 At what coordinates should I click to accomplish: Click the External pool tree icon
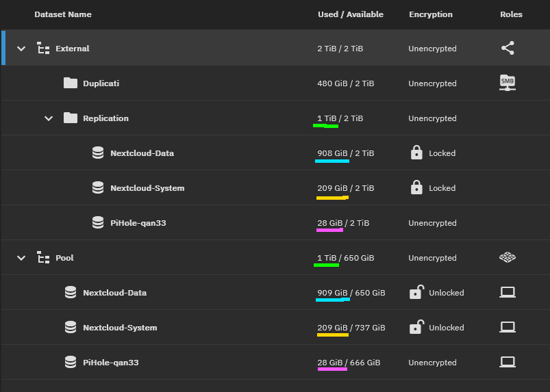[x=43, y=49]
